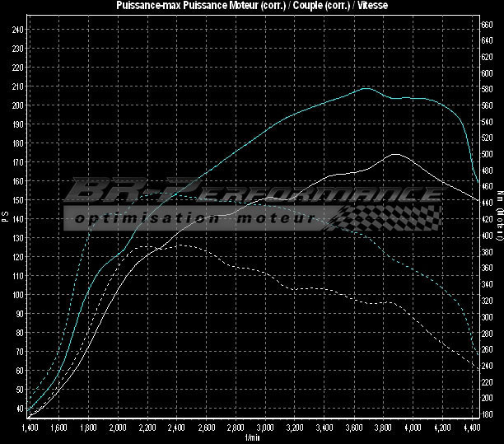Click the "Nm" right axis label
Screen dimensions: 504x444
pyautogui.click(x=499, y=196)
